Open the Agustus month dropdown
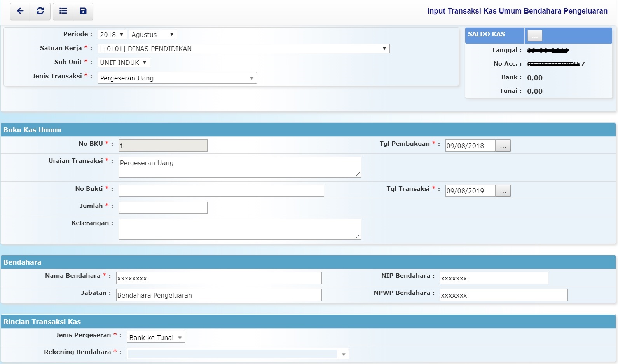The height and width of the screenshot is (364, 618). 153,35
